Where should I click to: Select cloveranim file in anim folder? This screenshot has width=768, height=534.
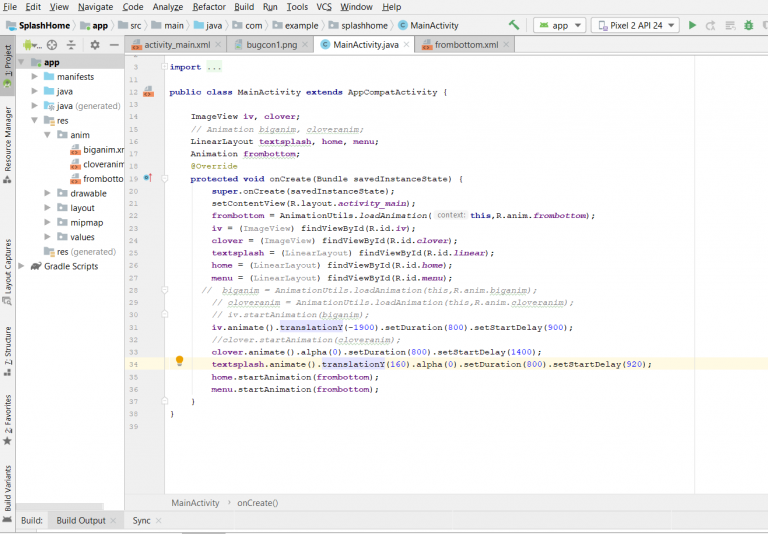pyautogui.click(x=102, y=164)
